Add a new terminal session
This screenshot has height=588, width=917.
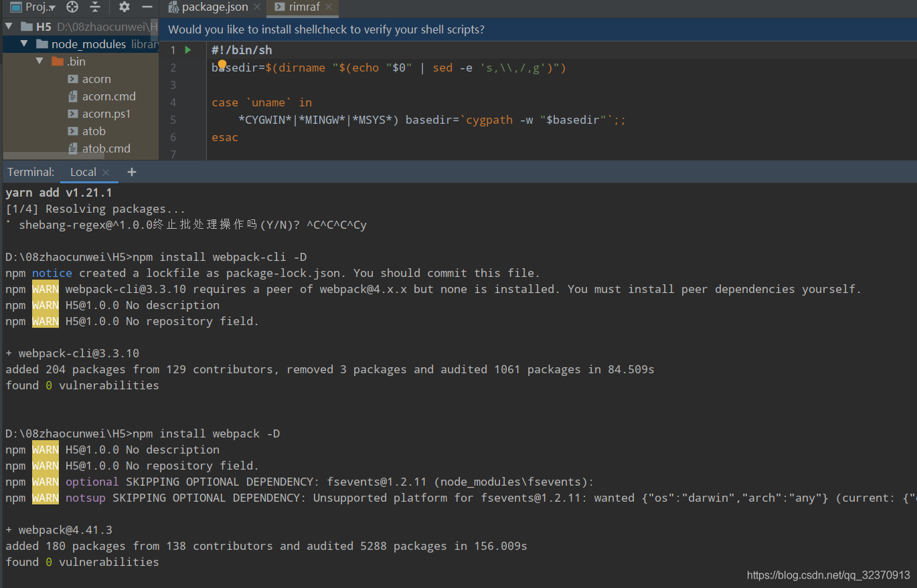pos(132,172)
